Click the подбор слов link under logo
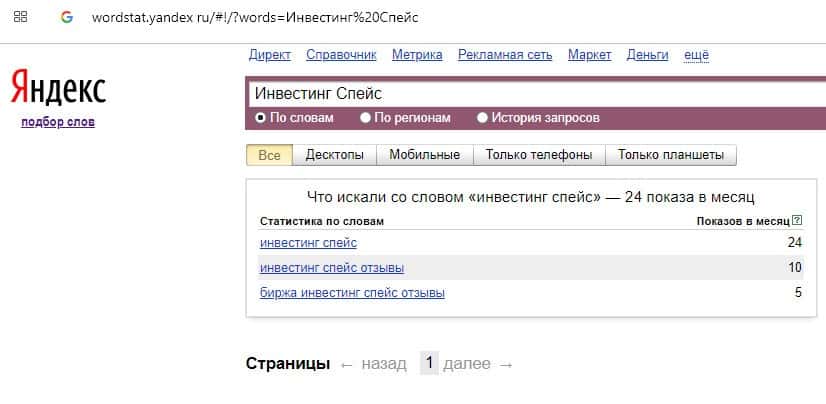Viewport: 826px width, 404px height. click(58, 122)
